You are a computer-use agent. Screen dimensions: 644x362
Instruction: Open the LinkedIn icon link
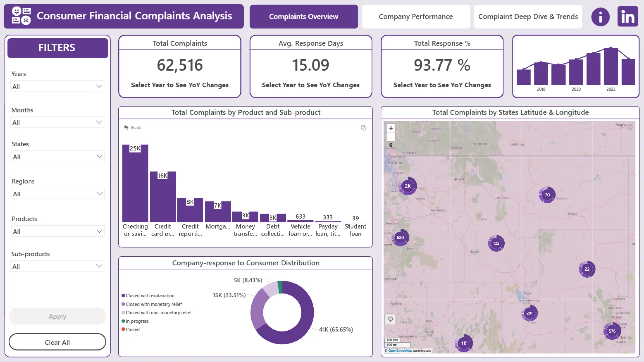coord(627,17)
